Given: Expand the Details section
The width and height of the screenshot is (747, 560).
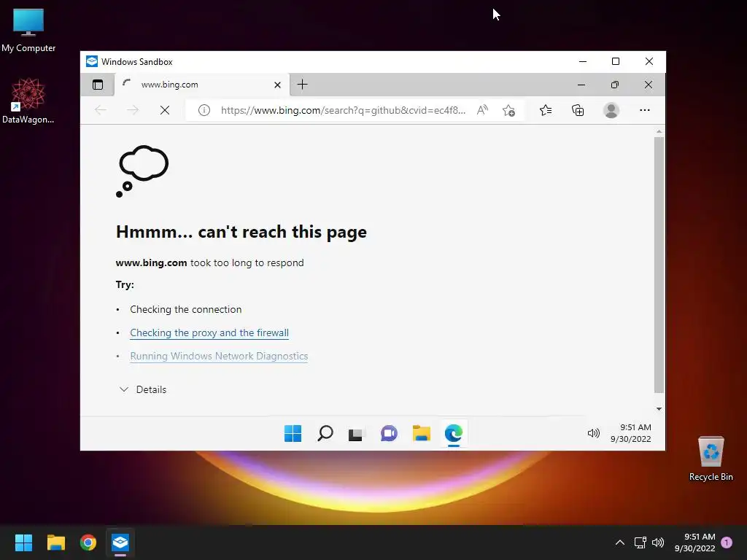Looking at the screenshot, I should click(143, 389).
